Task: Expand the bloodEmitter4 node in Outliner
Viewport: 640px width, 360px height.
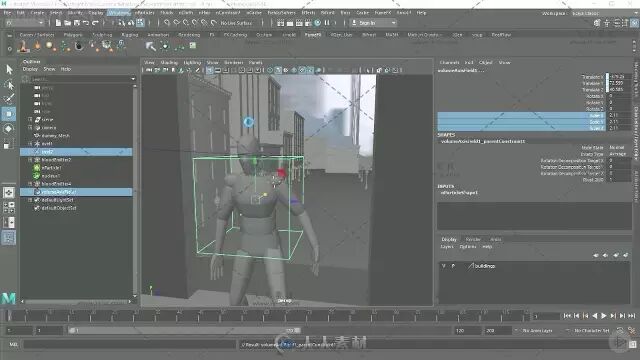Action: [30, 184]
